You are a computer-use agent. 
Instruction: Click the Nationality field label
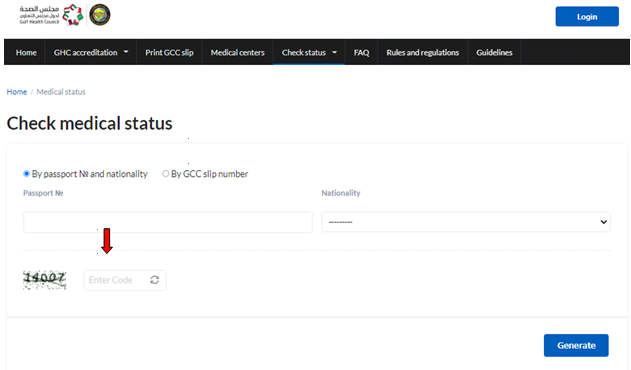click(341, 193)
